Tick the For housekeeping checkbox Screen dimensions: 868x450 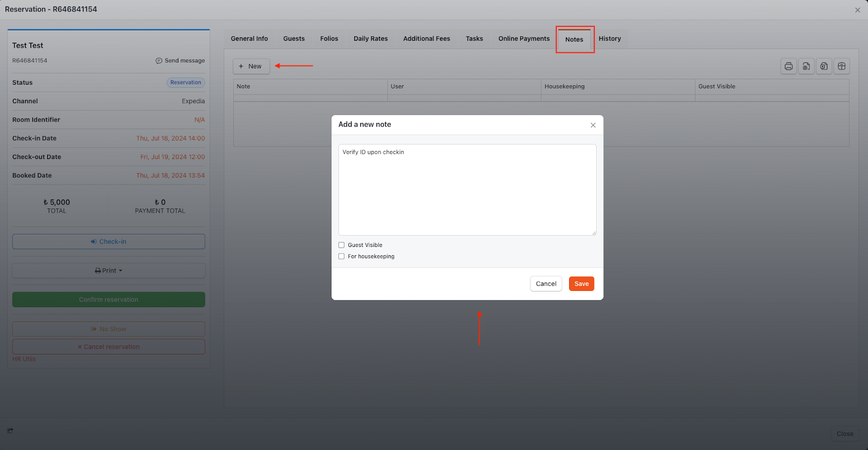(x=342, y=257)
